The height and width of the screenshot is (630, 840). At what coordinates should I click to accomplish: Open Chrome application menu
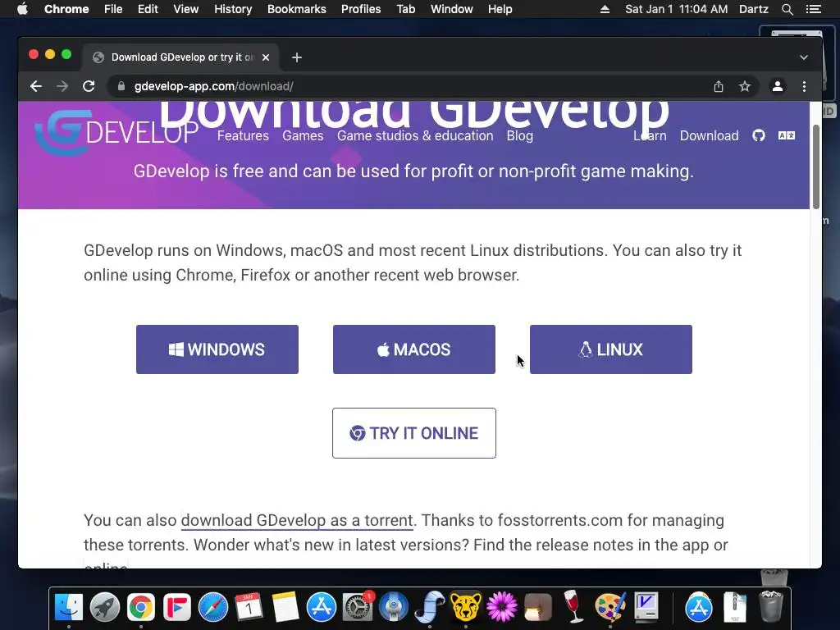[66, 9]
